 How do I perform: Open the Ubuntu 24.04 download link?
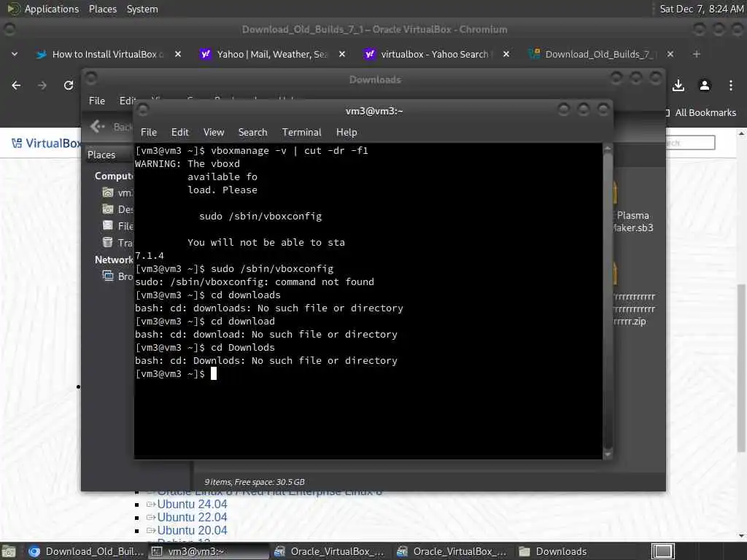[x=192, y=505]
